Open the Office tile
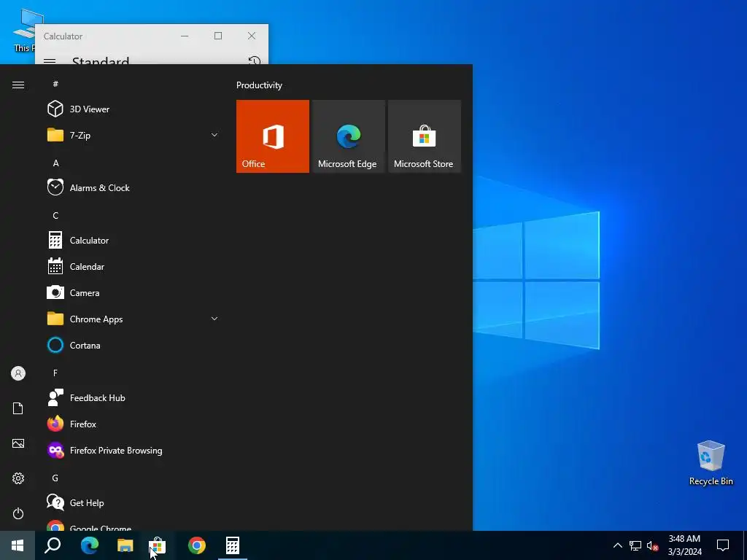747x560 pixels. [273, 136]
